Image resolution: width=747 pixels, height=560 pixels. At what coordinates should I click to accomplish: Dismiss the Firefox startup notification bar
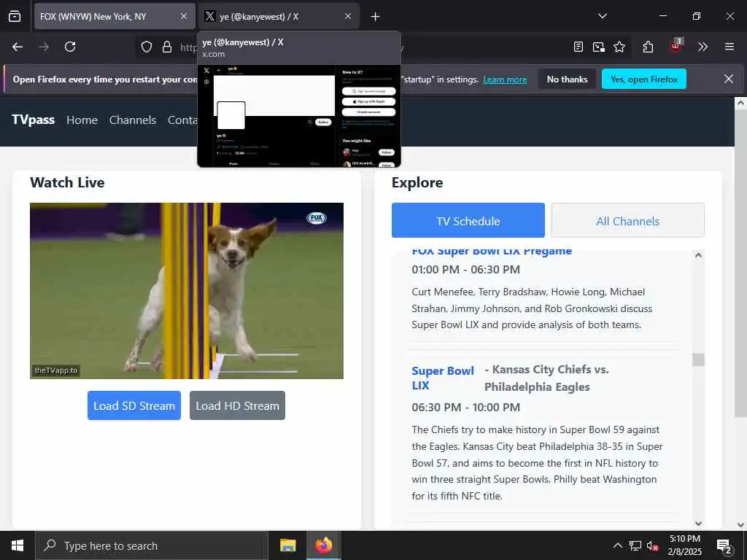click(729, 79)
